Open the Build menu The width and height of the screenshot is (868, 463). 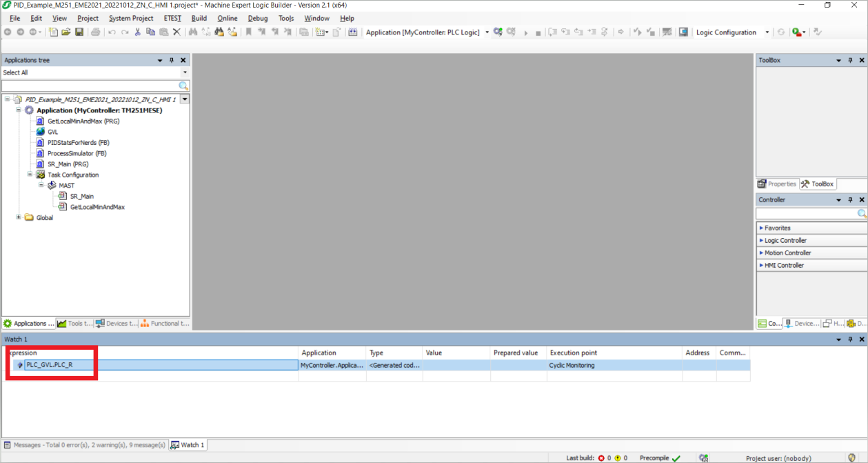pos(199,19)
